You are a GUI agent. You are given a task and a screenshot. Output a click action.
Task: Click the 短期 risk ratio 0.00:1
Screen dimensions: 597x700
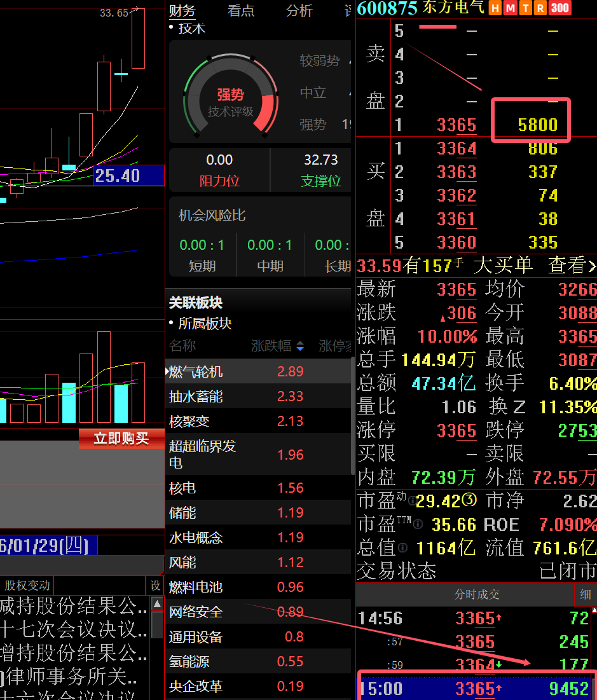(202, 245)
